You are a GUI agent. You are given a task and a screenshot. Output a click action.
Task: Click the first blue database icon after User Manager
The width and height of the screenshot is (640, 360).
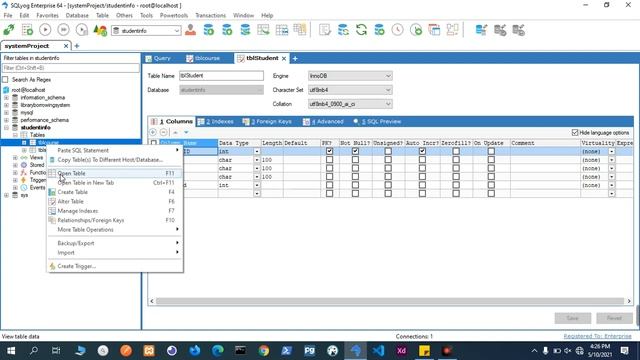(209, 30)
